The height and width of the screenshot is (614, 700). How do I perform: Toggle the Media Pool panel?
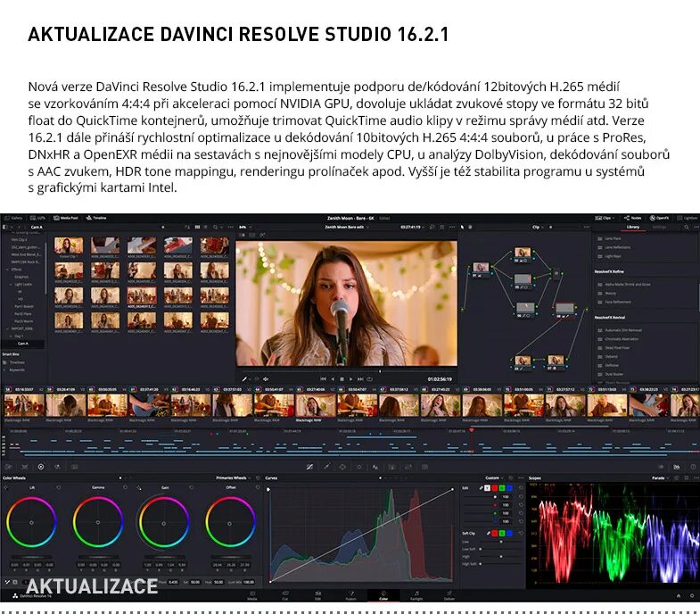click(x=66, y=218)
